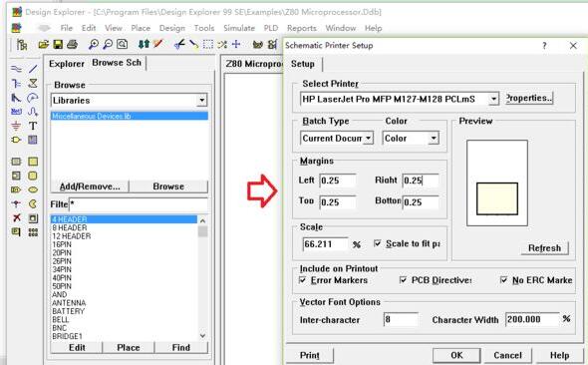
Task: Click the Left margin input field
Action: [337, 181]
